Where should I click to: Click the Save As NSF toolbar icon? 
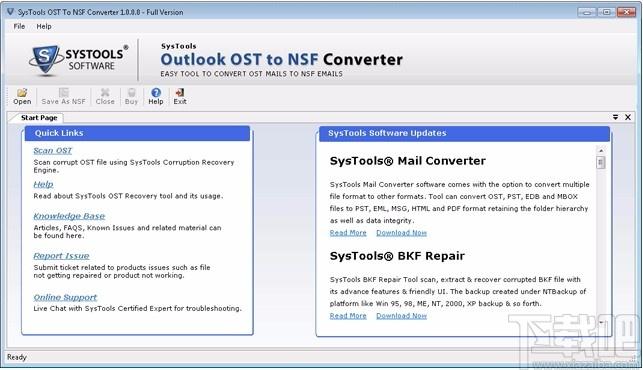coord(64,97)
